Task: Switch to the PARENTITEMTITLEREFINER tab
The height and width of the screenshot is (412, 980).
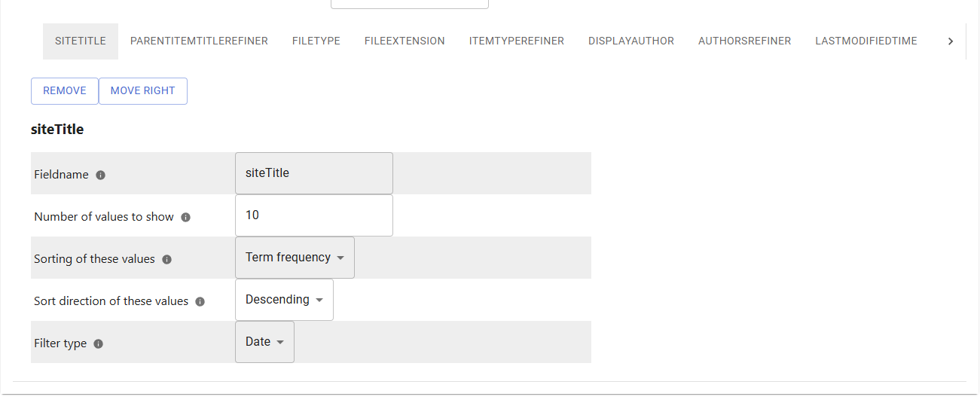Action: click(x=199, y=41)
